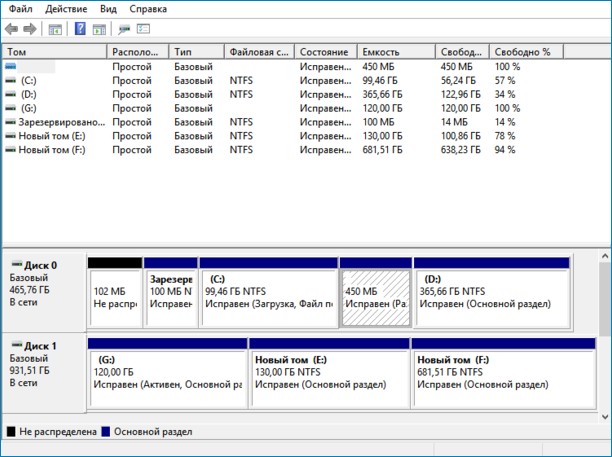
Task: Select the drive icon for volume (C:) in the list
Action: pos(11,79)
